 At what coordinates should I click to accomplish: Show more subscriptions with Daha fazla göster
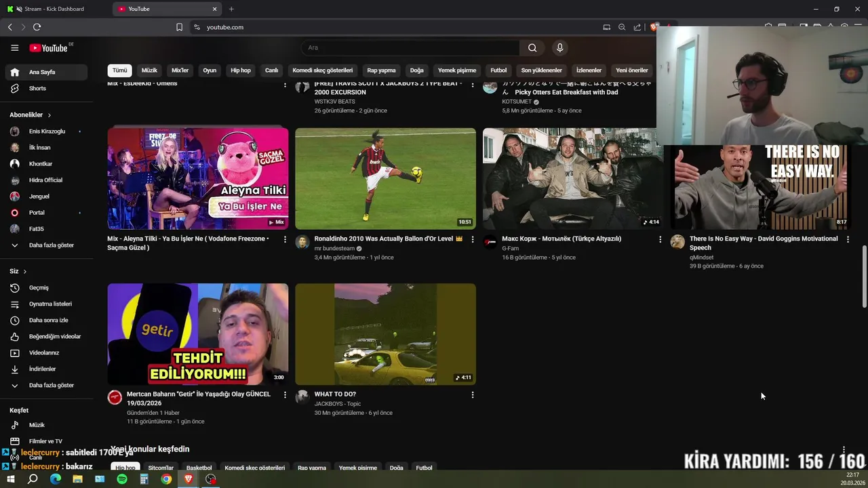pos(46,245)
